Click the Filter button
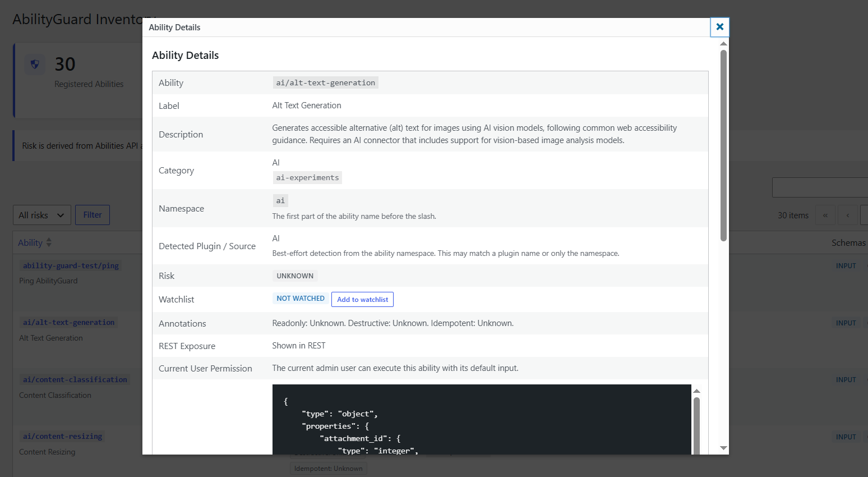 [x=93, y=215]
